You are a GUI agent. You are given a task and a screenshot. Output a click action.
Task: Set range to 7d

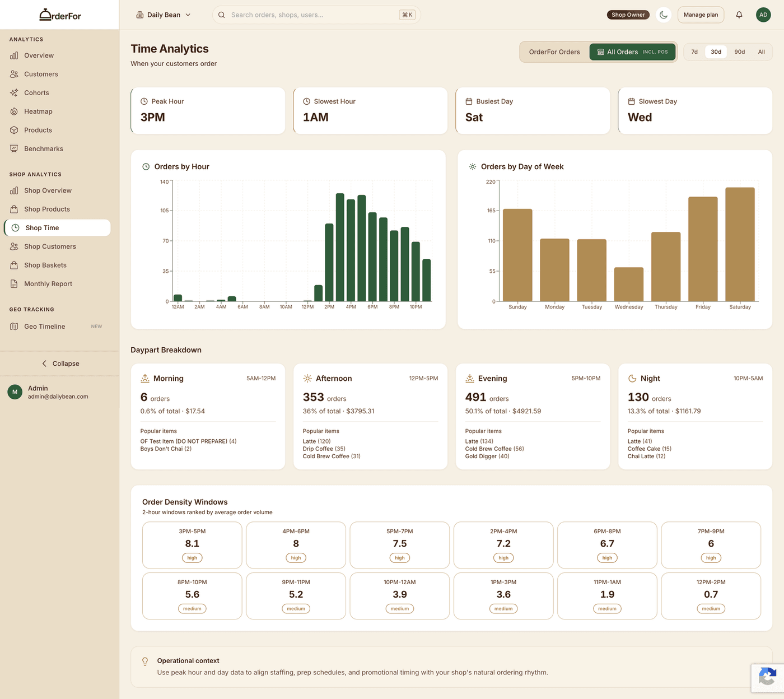(694, 52)
